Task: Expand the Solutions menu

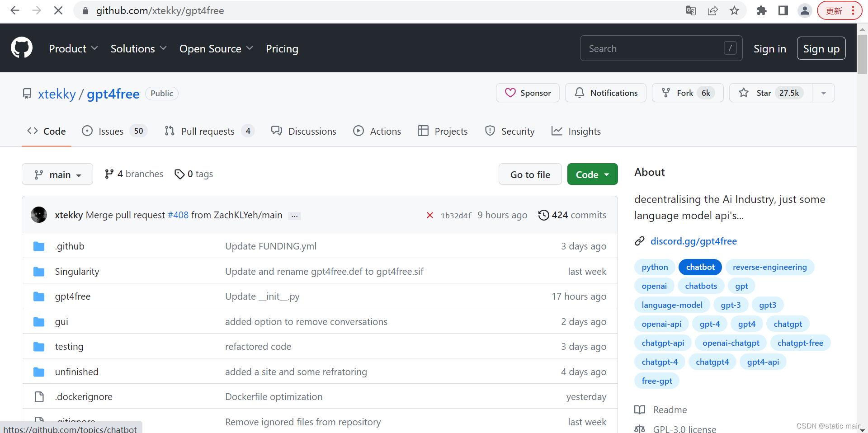Action: 138,48
